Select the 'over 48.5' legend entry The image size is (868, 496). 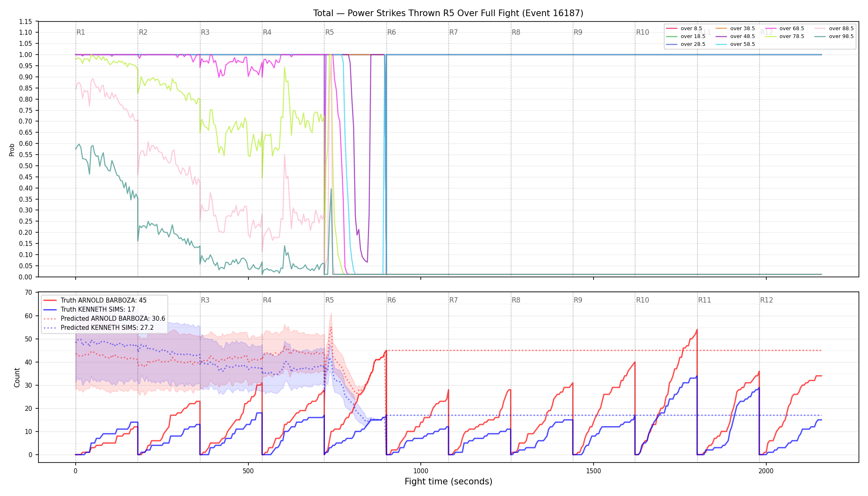(x=735, y=36)
